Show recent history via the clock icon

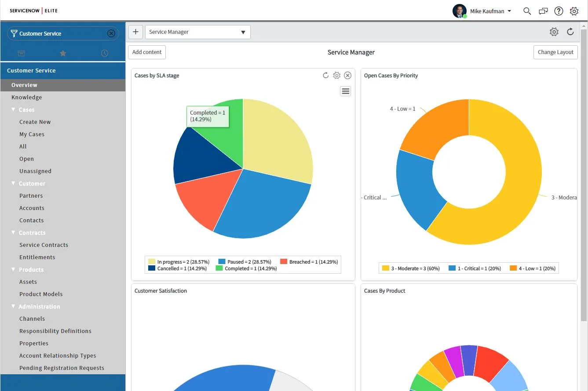pos(104,53)
